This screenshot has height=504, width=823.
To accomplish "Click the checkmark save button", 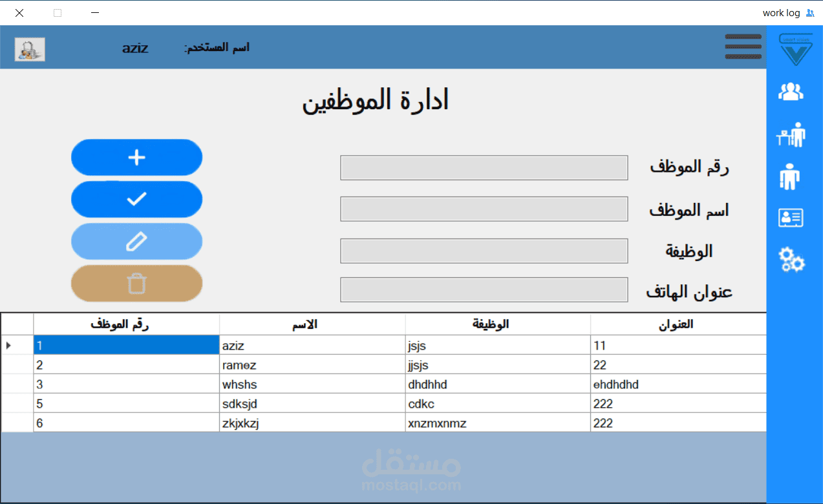I will pos(136,199).
